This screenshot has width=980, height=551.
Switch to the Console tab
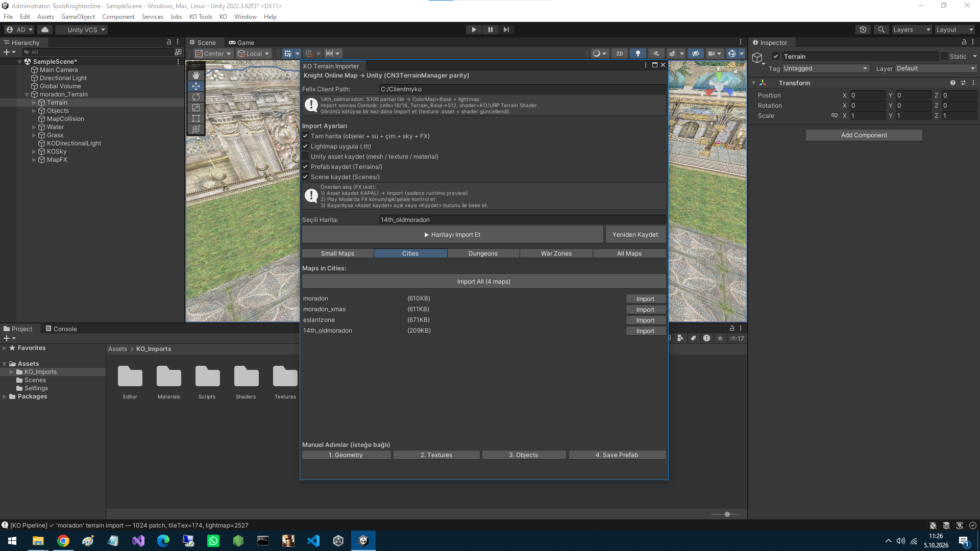(x=61, y=329)
